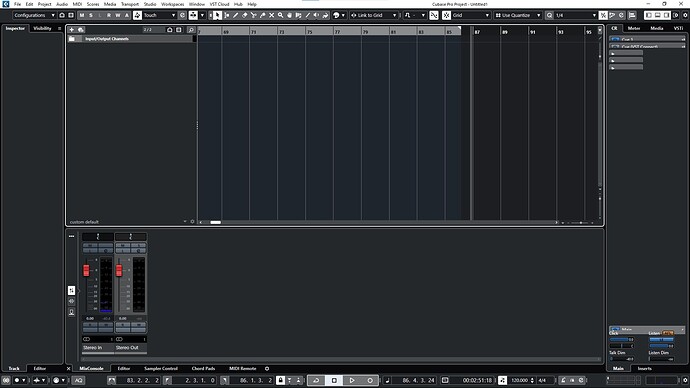Toggle Read automation R button
Image resolution: width=690 pixels, height=388 pixels.
(109, 15)
